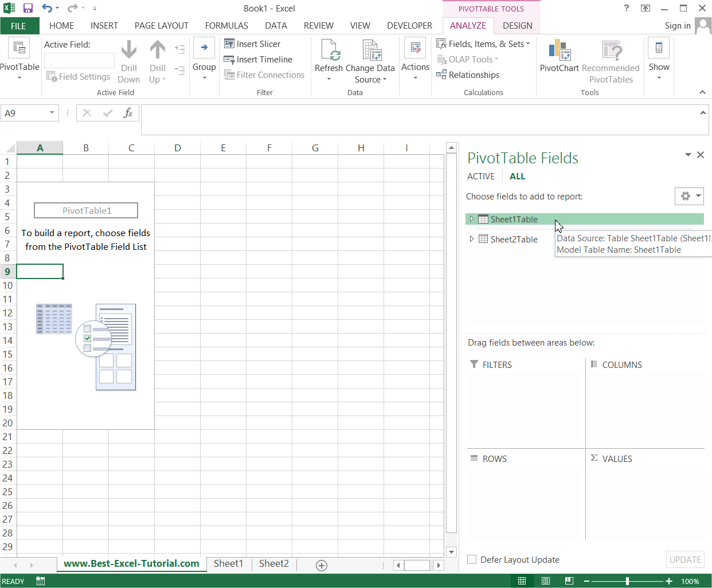Click Sign in link

coord(678,26)
